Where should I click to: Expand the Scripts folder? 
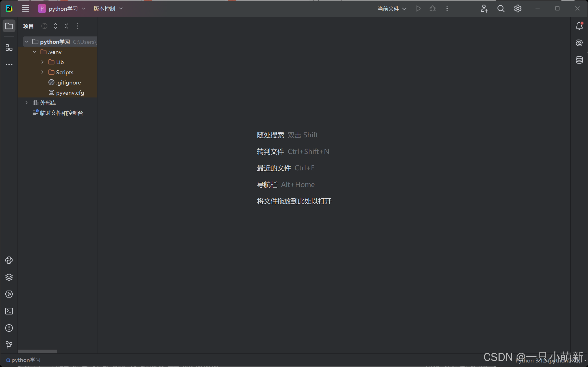pyautogui.click(x=42, y=72)
